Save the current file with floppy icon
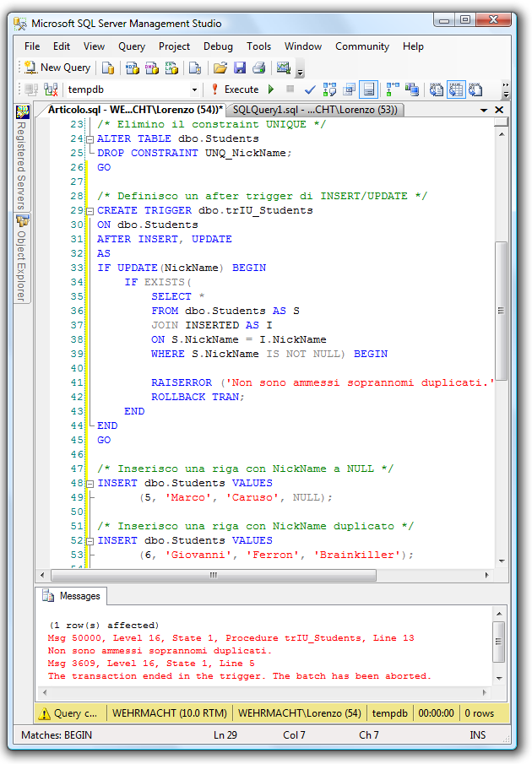The width and height of the screenshot is (532, 764). (x=240, y=68)
